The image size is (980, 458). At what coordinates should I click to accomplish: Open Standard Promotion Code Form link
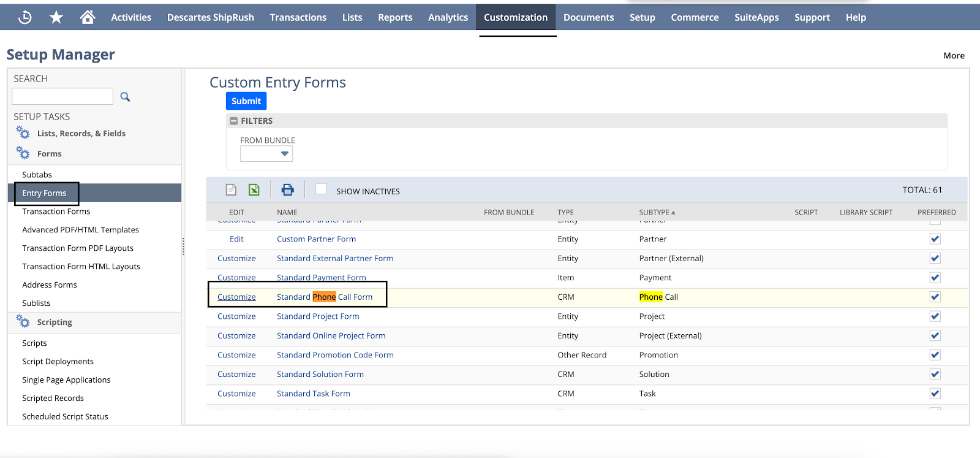point(335,355)
